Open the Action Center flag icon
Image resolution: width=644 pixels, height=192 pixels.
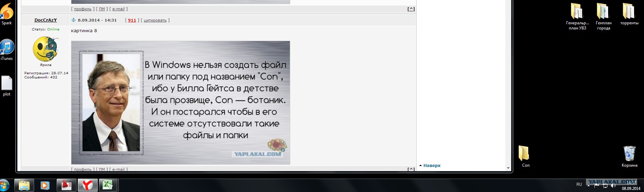click(x=597, y=185)
